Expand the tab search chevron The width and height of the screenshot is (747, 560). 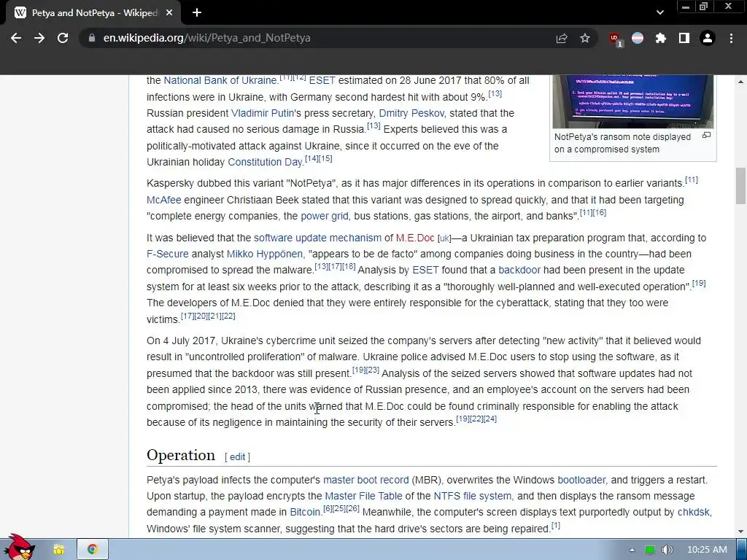click(659, 12)
